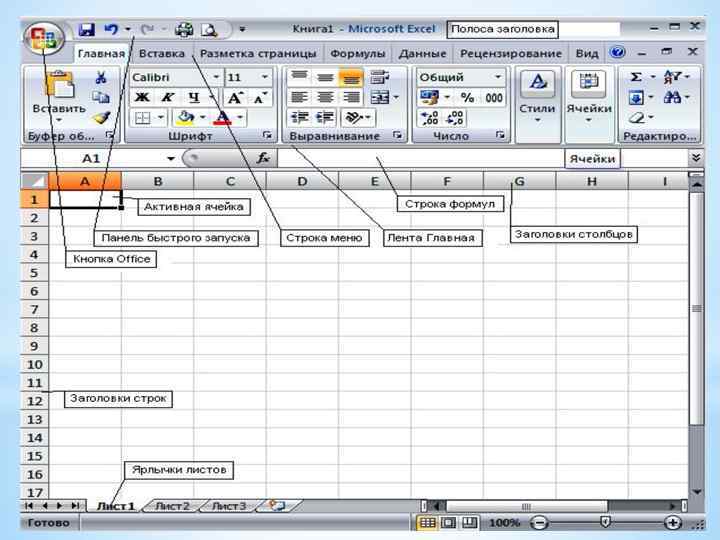The image size is (720, 540).
Task: Open the Calibri font name dropdown
Action: [216, 77]
